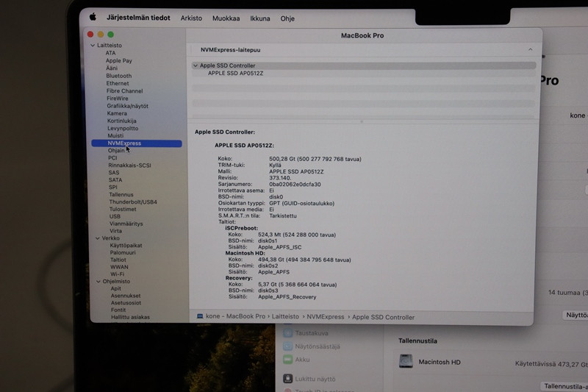
Task: Select Kortinlukija in the sidebar
Action: [x=122, y=121]
